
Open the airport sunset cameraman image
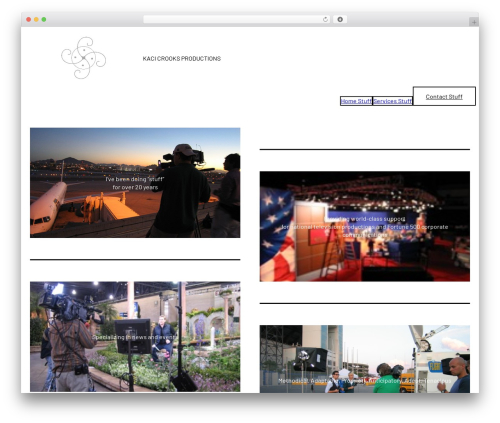135,183
